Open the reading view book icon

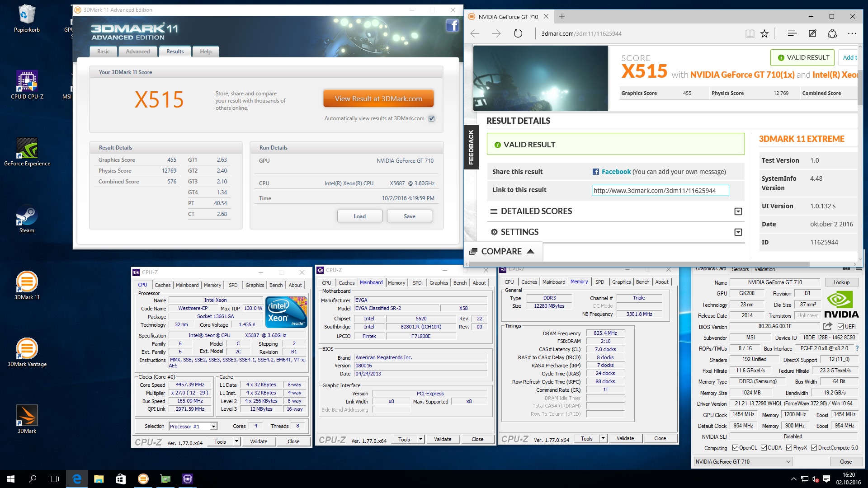750,33
